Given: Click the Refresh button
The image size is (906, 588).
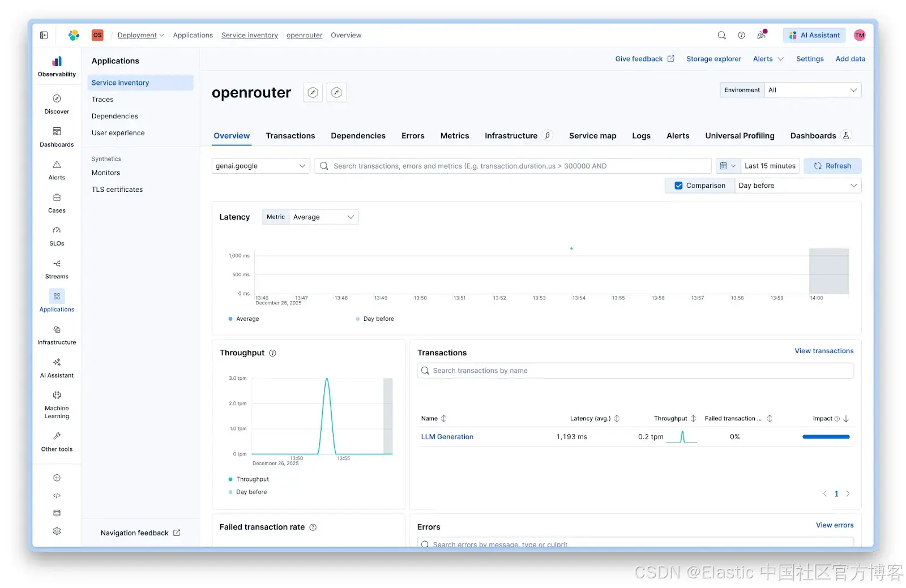Looking at the screenshot, I should tap(832, 166).
